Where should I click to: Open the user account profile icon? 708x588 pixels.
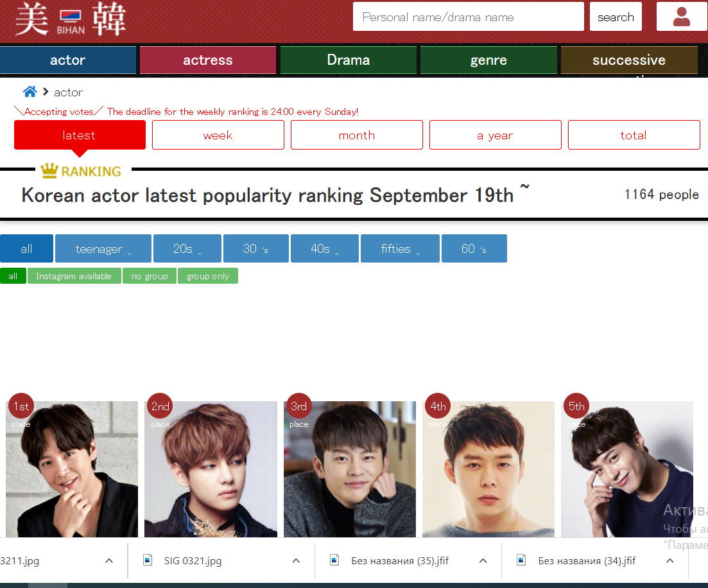coord(681,17)
